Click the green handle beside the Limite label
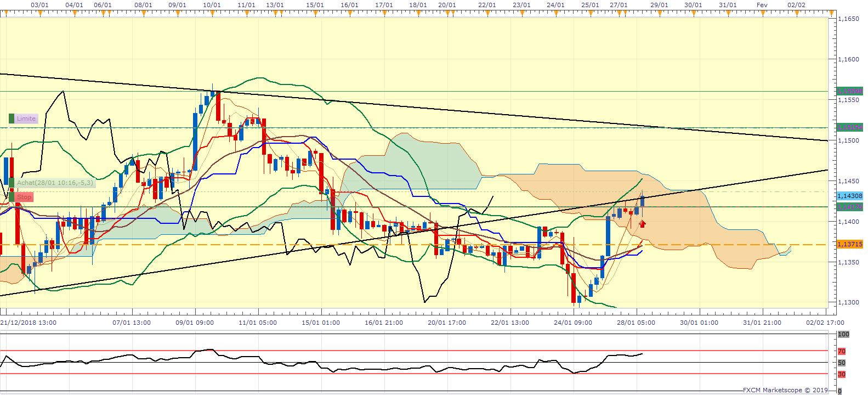The height and width of the screenshot is (395, 868). click(12, 119)
